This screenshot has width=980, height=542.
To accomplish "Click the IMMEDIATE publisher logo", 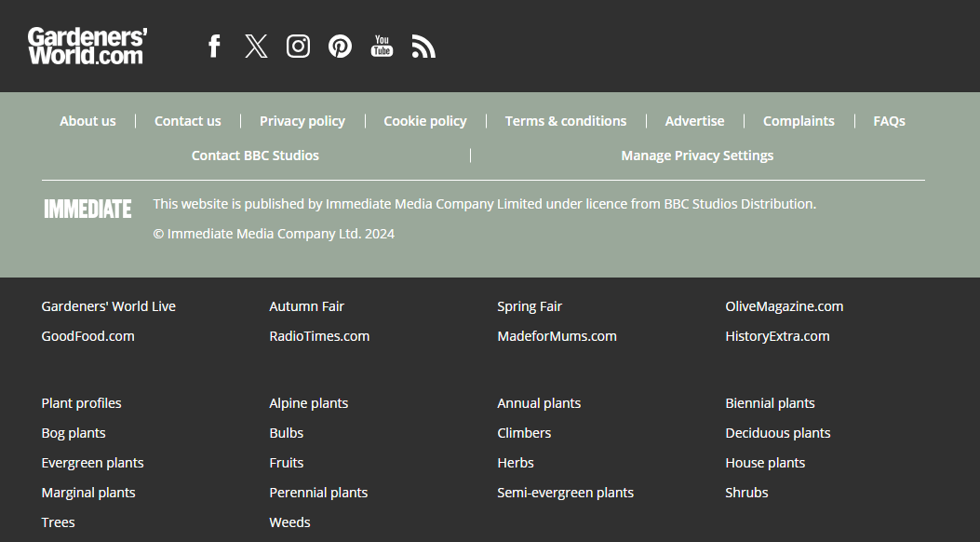I will pyautogui.click(x=87, y=209).
